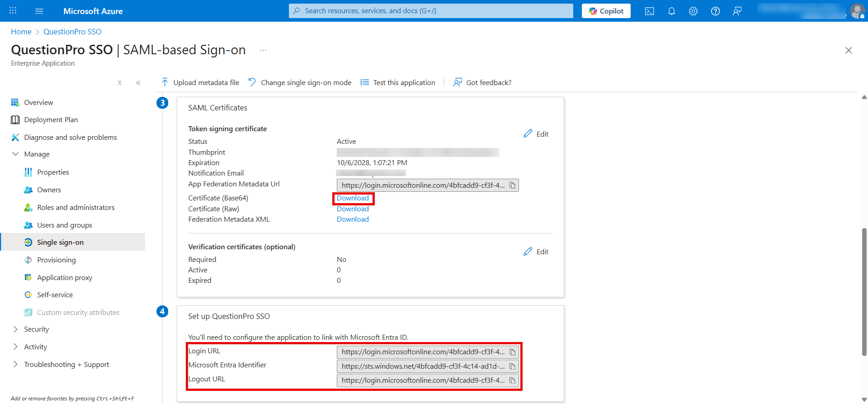Open Users and groups page

pyautogui.click(x=64, y=225)
